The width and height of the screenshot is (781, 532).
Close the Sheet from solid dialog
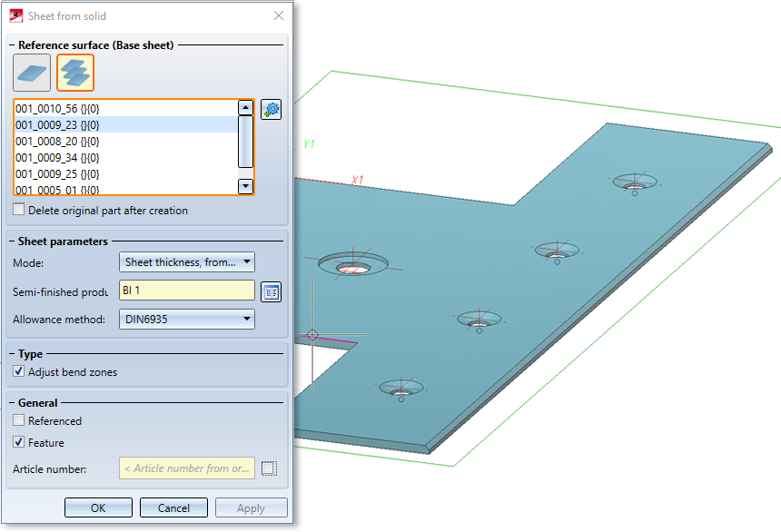(277, 15)
